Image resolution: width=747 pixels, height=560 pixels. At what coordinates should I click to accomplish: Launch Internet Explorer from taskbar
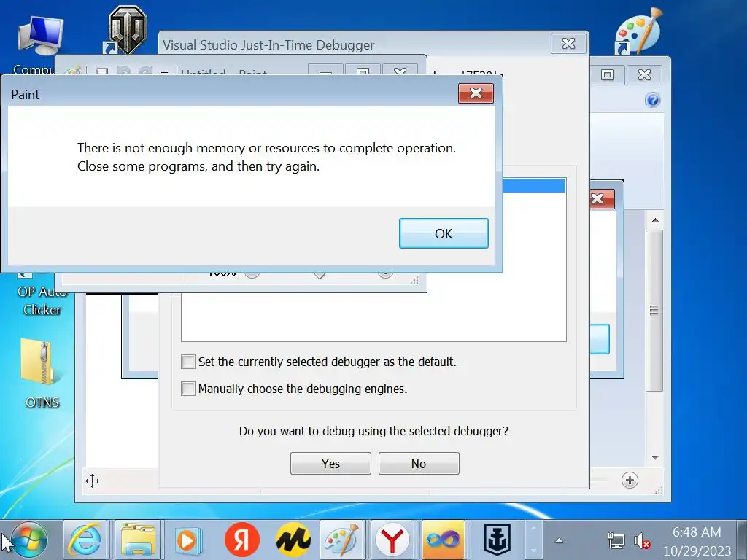[x=85, y=540]
